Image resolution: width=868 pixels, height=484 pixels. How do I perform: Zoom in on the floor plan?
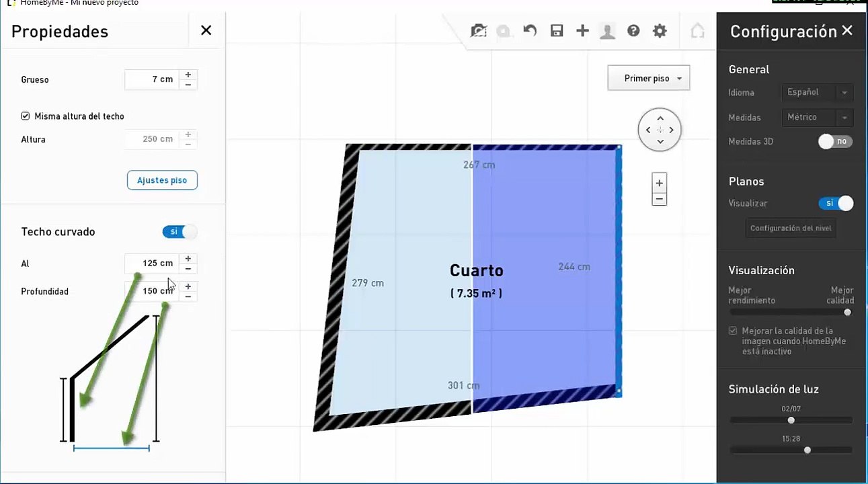pos(660,183)
